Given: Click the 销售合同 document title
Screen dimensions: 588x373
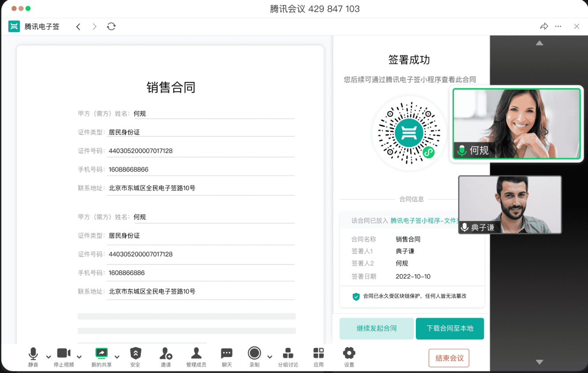Looking at the screenshot, I should [171, 87].
